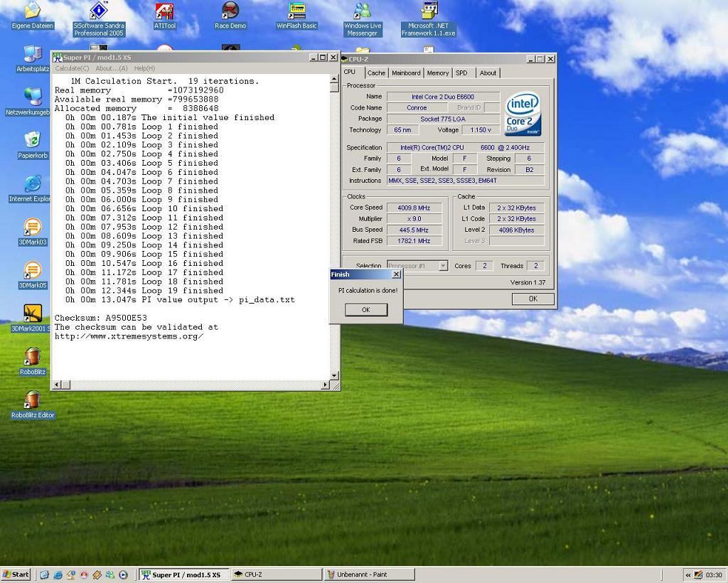Expand hidden tray icons with the chevron
This screenshot has width=728, height=583.
688,574
